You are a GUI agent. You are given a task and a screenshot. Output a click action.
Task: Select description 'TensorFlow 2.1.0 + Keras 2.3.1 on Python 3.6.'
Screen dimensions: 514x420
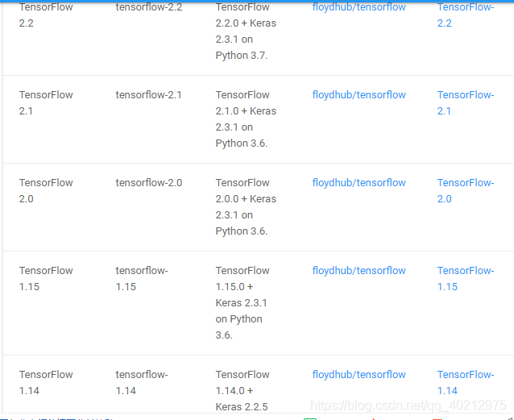point(246,119)
